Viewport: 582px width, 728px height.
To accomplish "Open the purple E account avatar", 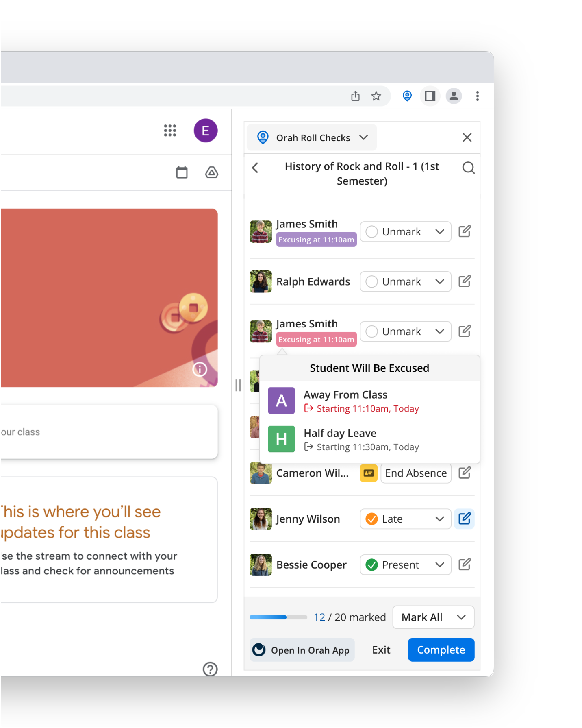I will coord(206,131).
